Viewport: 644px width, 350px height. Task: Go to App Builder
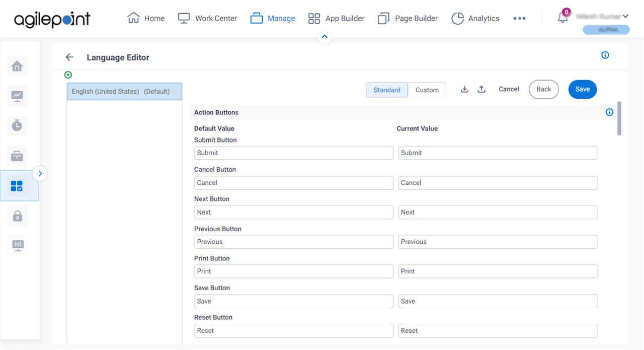pyautogui.click(x=336, y=18)
